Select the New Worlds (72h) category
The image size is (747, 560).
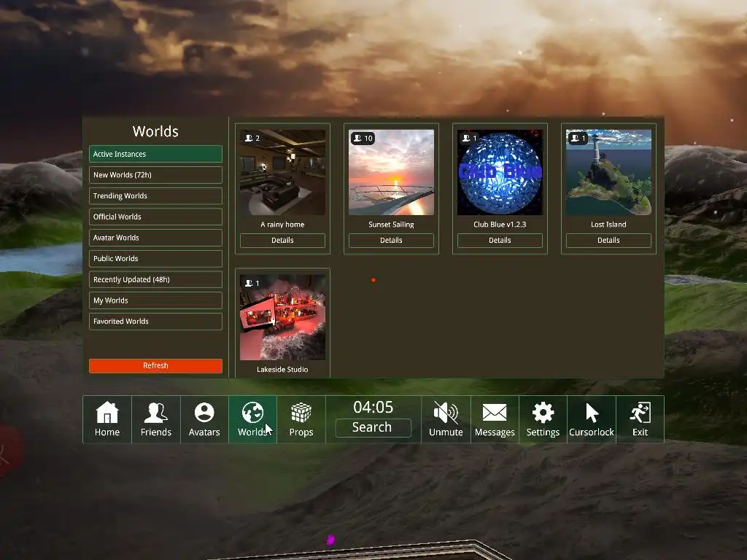coord(155,175)
